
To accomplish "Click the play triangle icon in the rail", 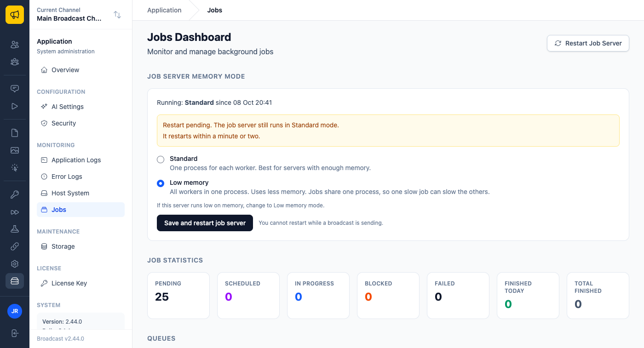I will (x=15, y=106).
